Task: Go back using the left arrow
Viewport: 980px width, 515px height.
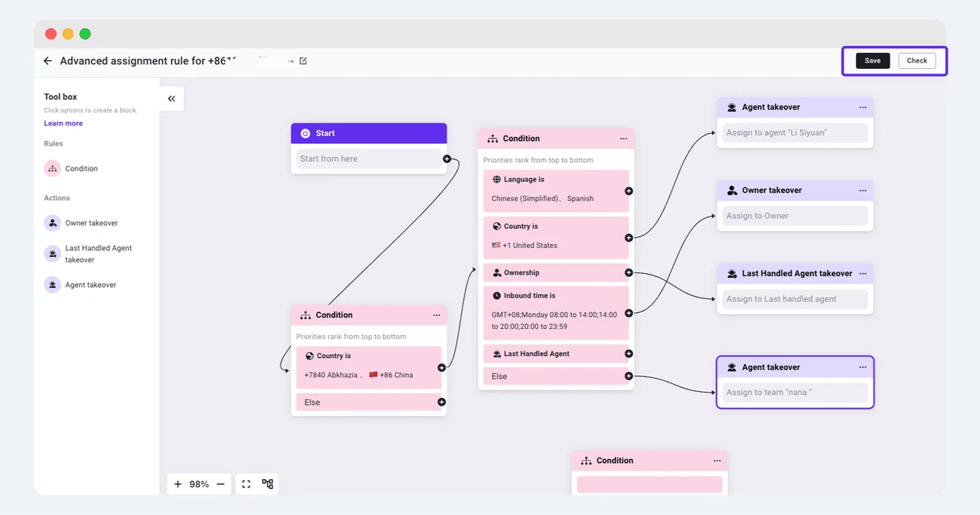Action: pyautogui.click(x=47, y=61)
